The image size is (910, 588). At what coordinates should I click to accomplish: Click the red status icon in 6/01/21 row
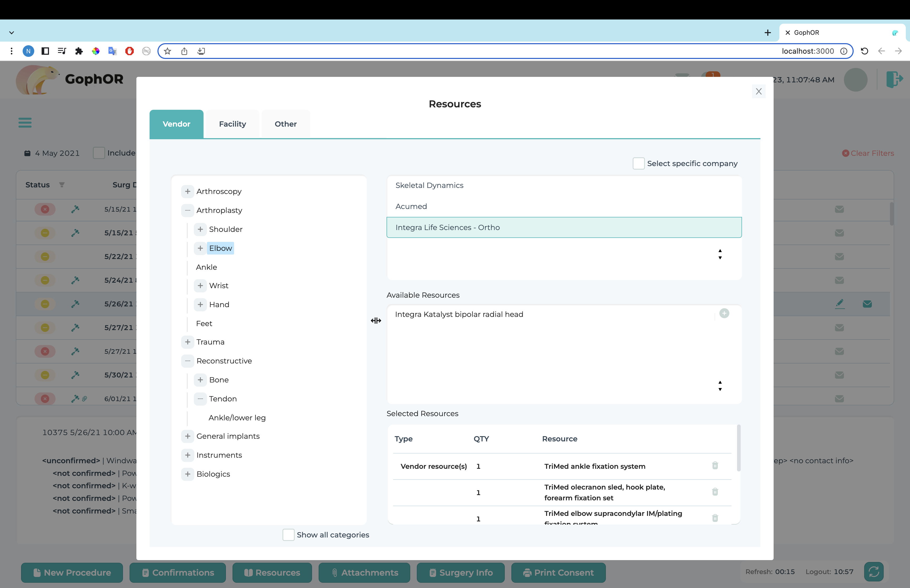click(x=45, y=398)
